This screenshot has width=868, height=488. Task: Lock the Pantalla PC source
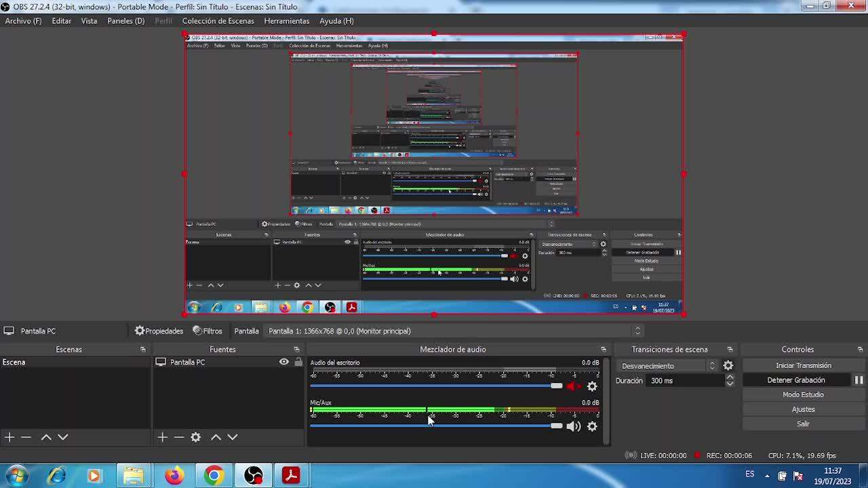[298, 362]
